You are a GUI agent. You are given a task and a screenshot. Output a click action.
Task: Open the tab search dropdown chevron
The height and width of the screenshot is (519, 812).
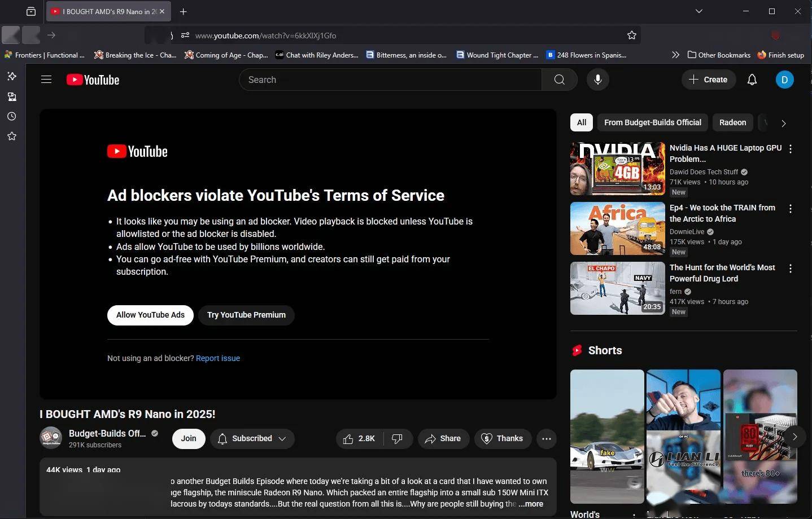(x=699, y=11)
